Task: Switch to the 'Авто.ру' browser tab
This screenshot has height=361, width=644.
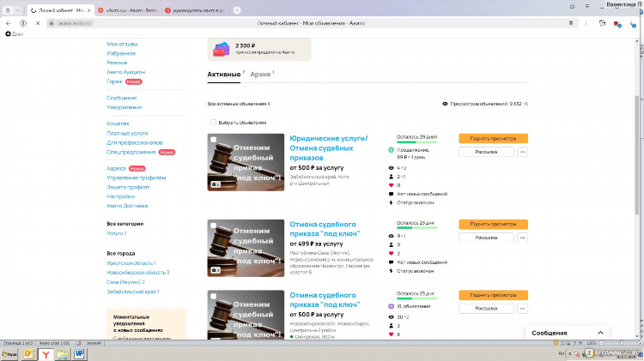Action: pyautogui.click(x=127, y=10)
